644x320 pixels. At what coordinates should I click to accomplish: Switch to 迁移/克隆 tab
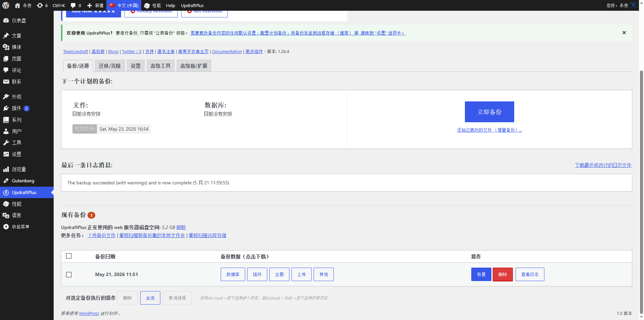[110, 66]
